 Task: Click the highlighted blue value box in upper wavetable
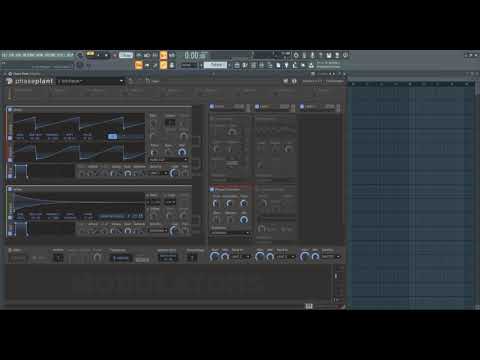(112, 136)
